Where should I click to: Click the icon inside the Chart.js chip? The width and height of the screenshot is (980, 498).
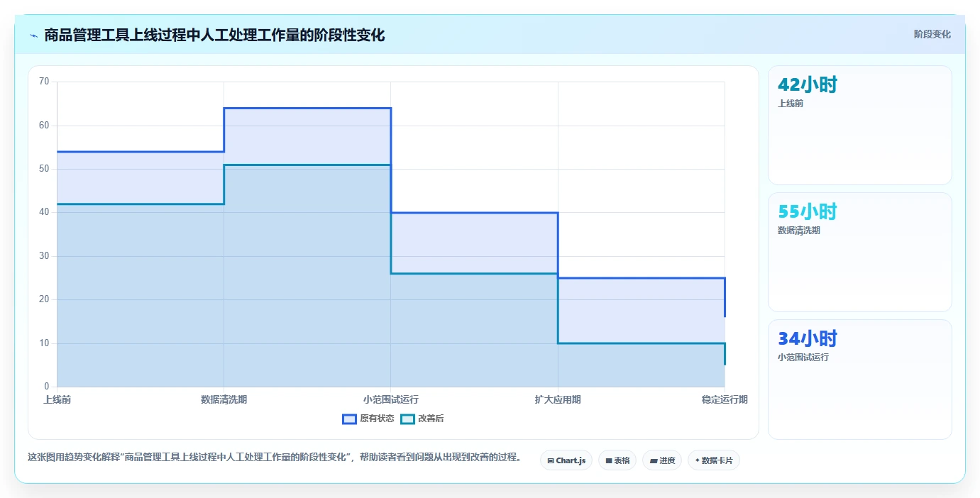(551, 461)
